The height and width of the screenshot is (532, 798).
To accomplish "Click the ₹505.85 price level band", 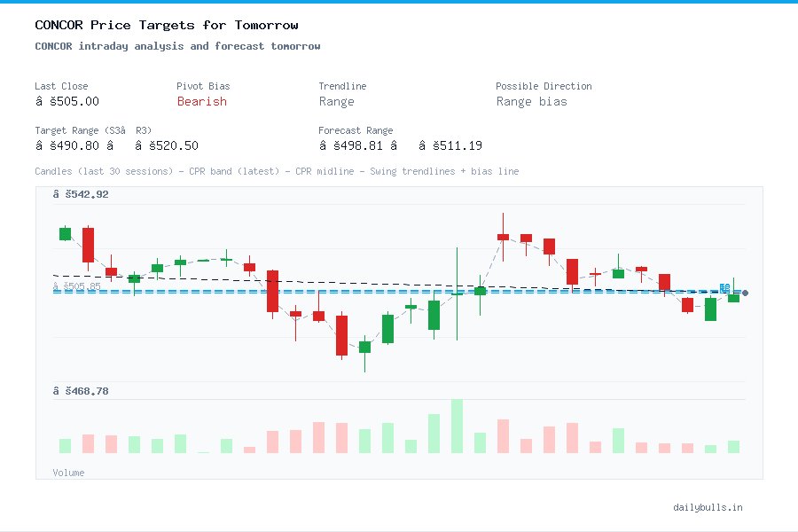I will pyautogui.click(x=77, y=286).
